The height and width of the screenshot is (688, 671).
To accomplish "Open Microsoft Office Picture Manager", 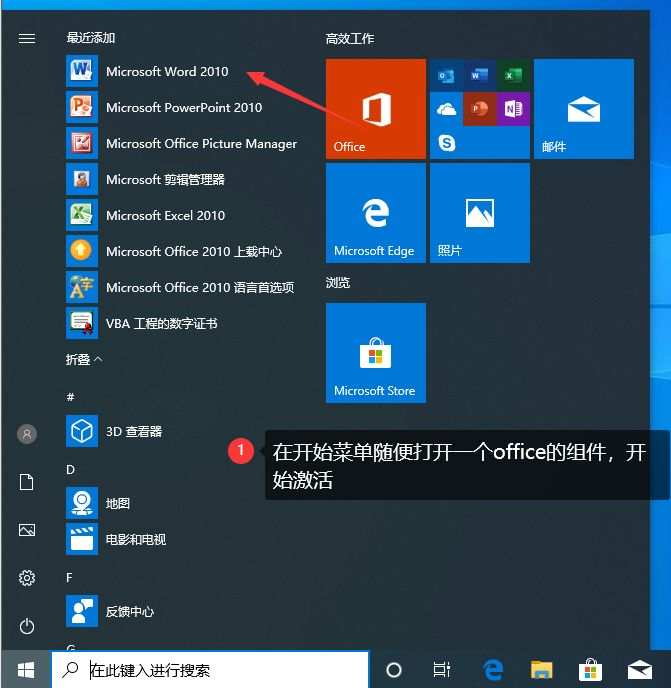I will pos(182,143).
